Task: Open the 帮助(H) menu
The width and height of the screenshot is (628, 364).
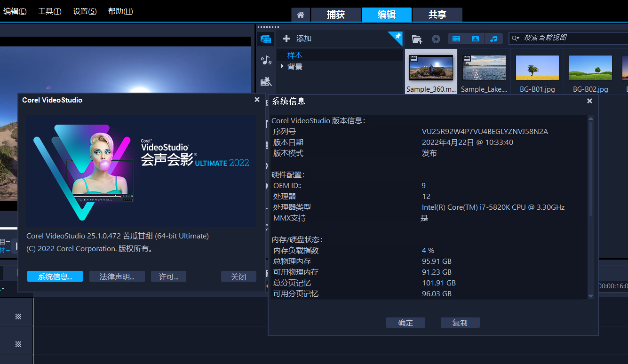Action: tap(120, 11)
